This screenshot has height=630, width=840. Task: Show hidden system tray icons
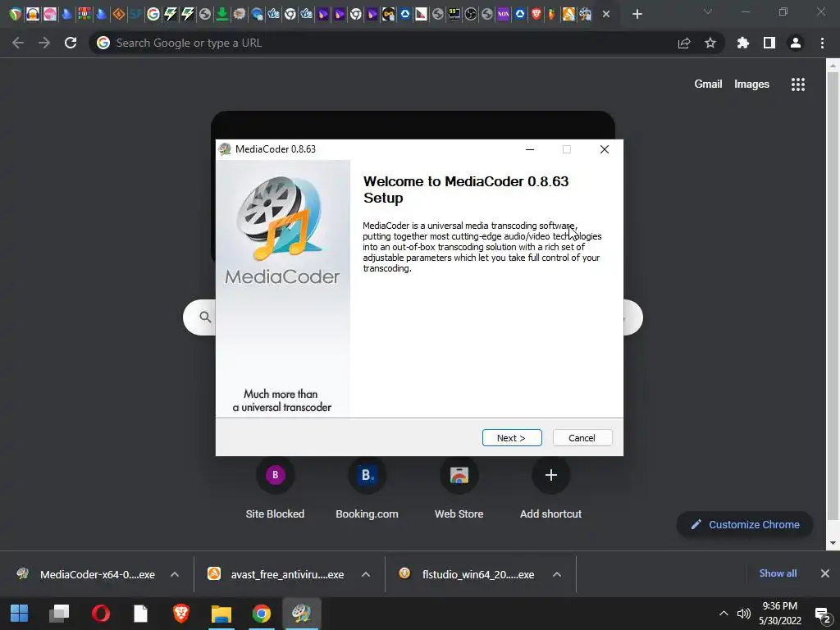tap(724, 614)
